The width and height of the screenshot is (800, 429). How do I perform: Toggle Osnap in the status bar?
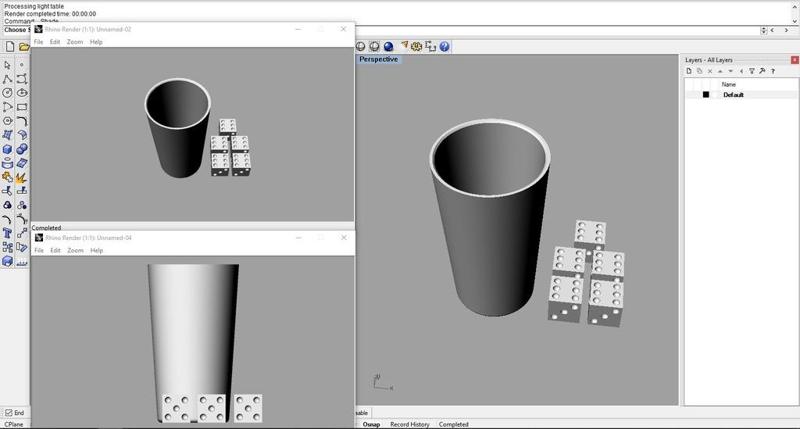point(370,424)
